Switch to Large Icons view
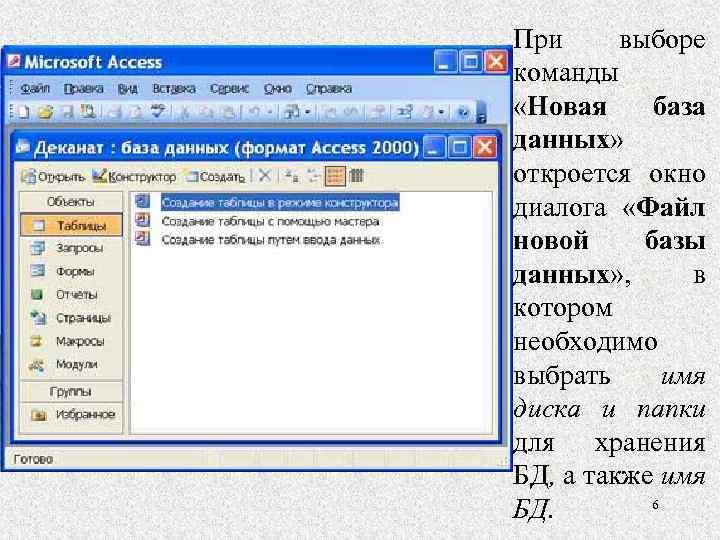 (x=291, y=175)
